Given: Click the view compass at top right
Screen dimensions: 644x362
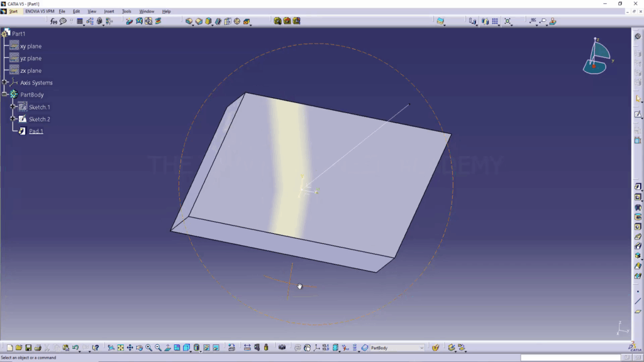Looking at the screenshot, I should [597, 55].
